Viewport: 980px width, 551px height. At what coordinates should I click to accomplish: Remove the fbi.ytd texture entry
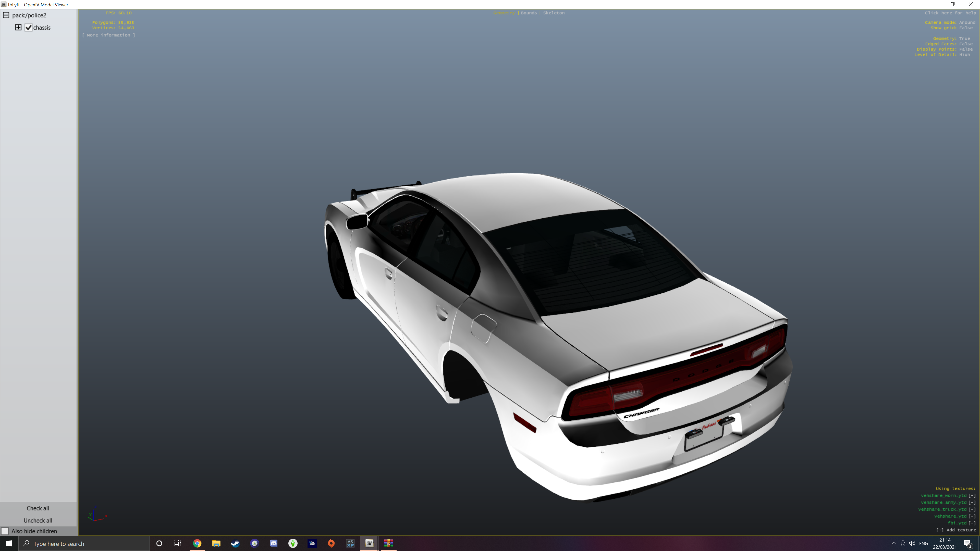972,523
